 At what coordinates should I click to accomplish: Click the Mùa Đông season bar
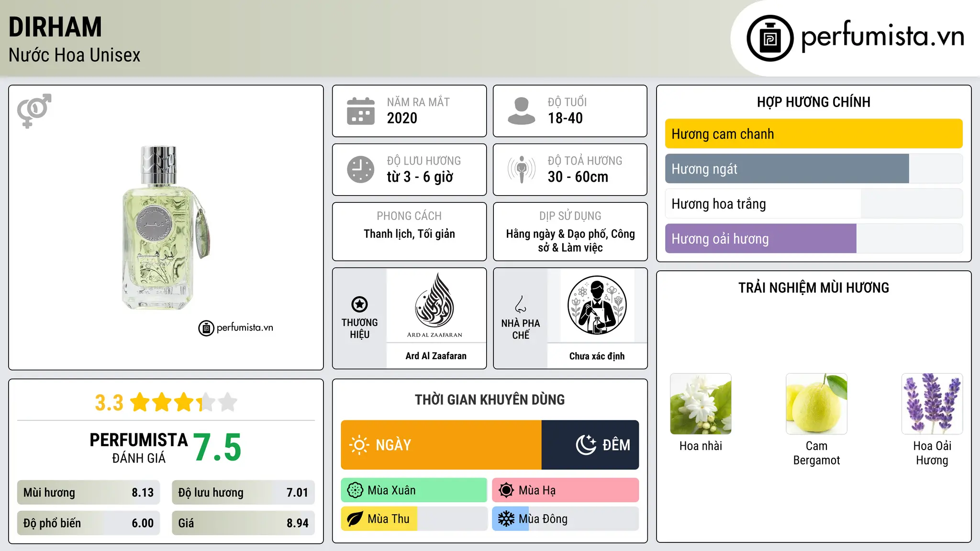point(566,519)
